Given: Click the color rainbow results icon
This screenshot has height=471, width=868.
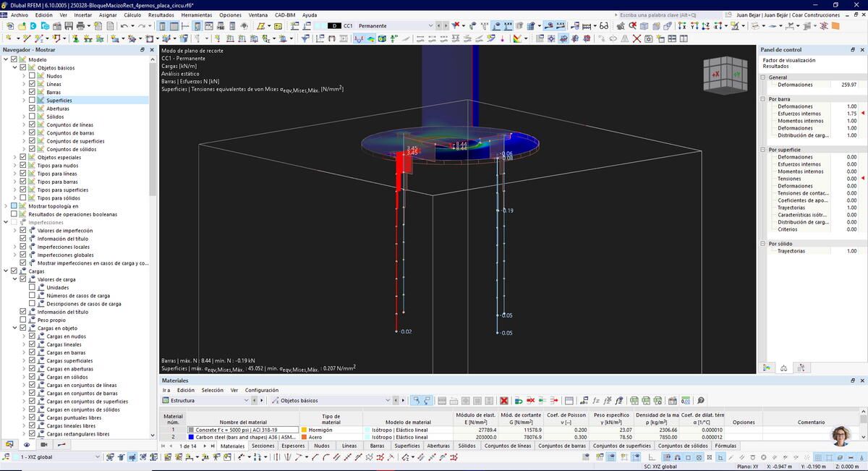Looking at the screenshot, I should click(x=516, y=38).
